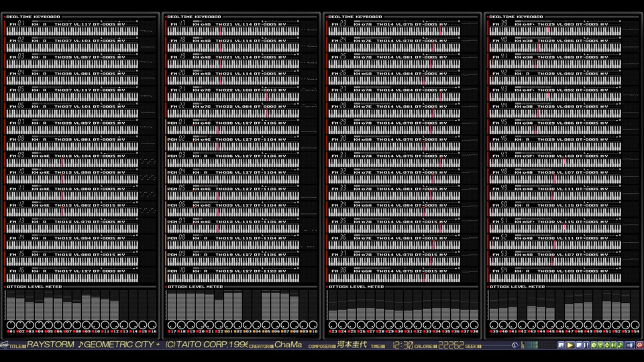Click the red channel 07 number label
The width and height of the screenshot is (644, 362).
pos(67,331)
